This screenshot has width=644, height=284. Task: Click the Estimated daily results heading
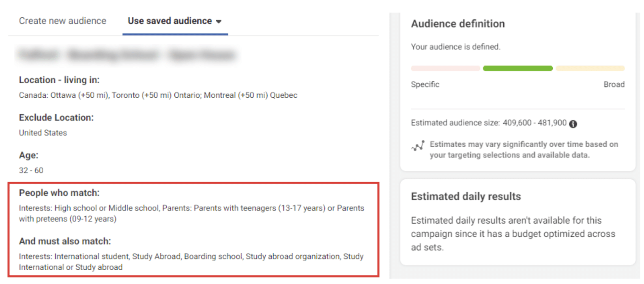tap(466, 196)
